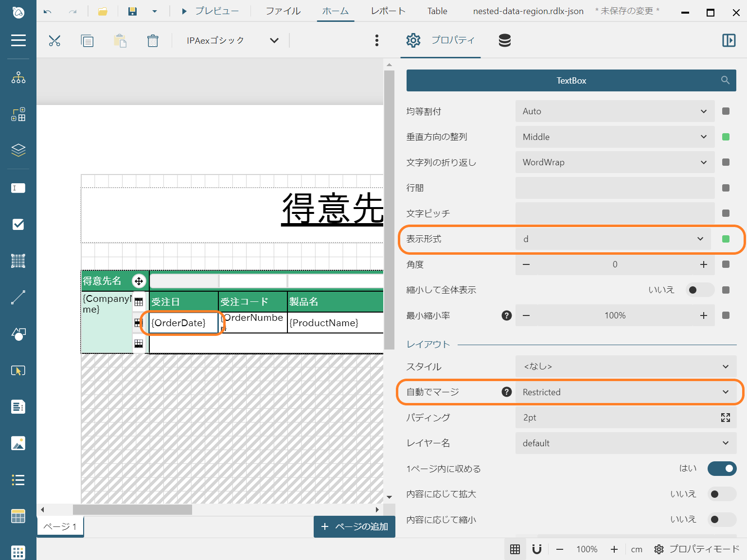Screen dimensions: 747x560
Task: Increase the 角度 value with plus
Action: [x=703, y=264]
